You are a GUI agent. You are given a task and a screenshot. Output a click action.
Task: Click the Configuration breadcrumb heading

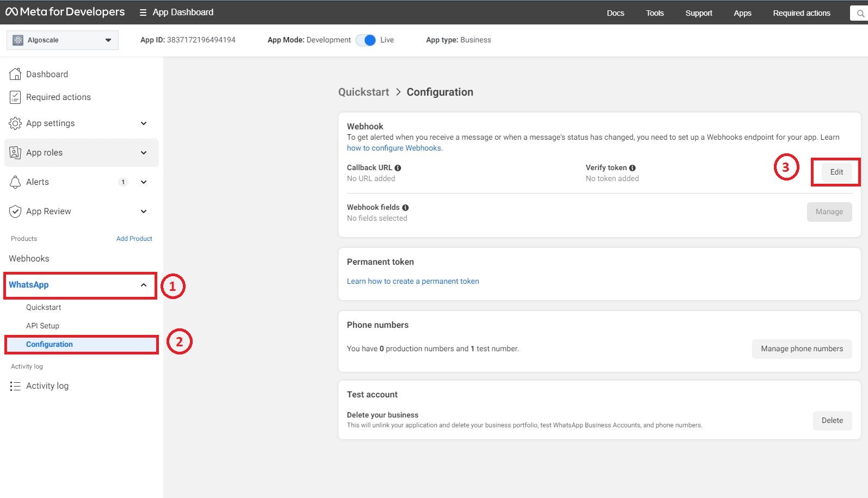[x=440, y=92]
